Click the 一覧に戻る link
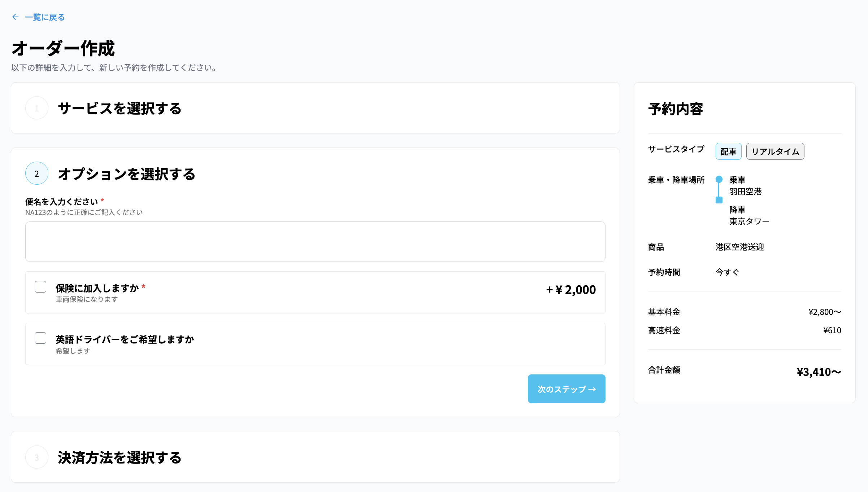This screenshot has height=492, width=868. 44,17
